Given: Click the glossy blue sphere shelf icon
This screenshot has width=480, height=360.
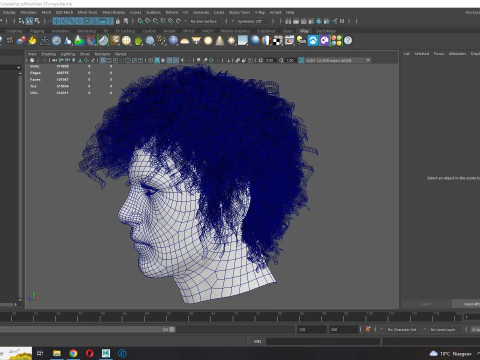Looking at the screenshot, I should (x=255, y=41).
